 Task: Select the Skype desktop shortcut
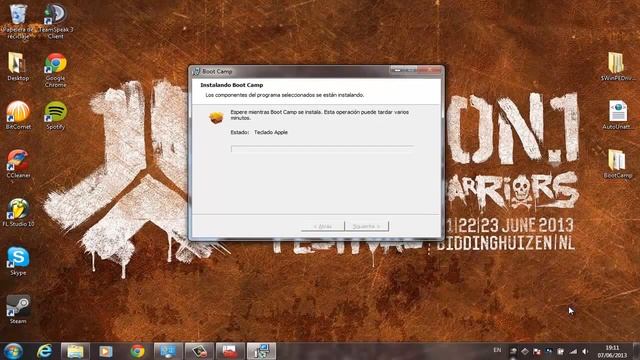coord(18,261)
